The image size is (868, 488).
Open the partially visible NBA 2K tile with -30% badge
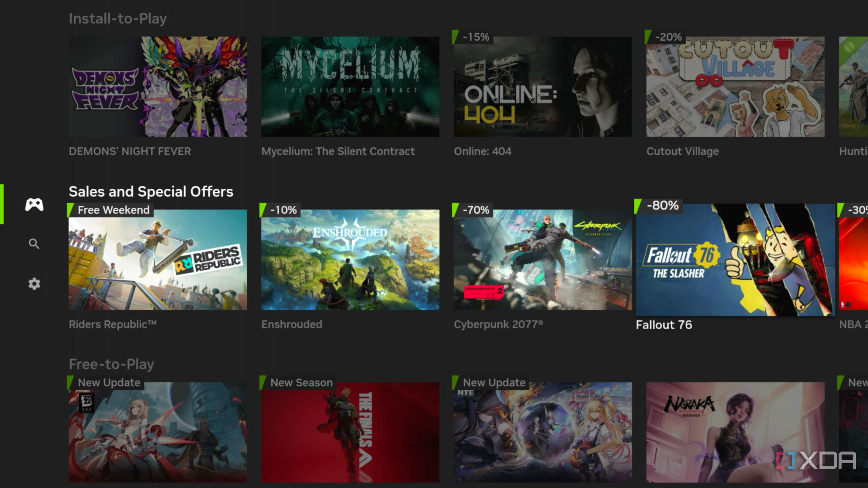tap(853, 260)
